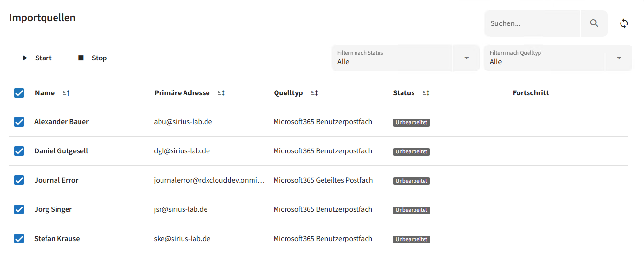Click the journalerror@rdxclouddev address

pos(209,180)
